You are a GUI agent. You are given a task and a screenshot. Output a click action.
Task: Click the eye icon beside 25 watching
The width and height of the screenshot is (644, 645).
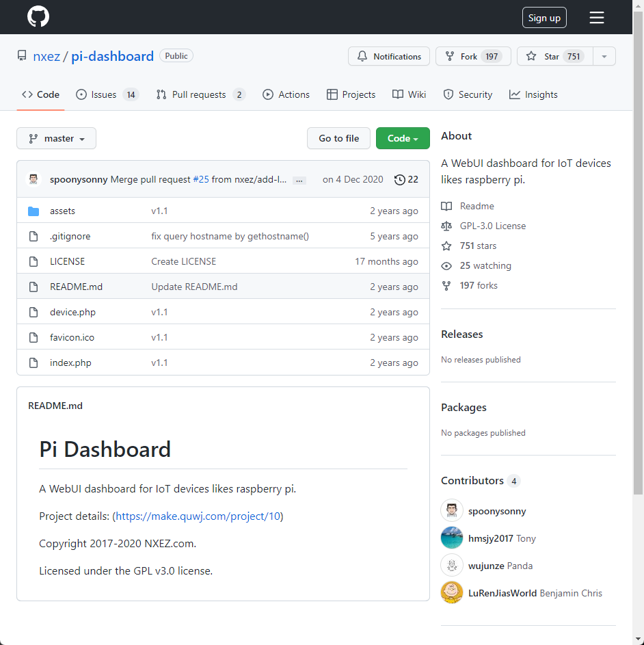(x=446, y=266)
